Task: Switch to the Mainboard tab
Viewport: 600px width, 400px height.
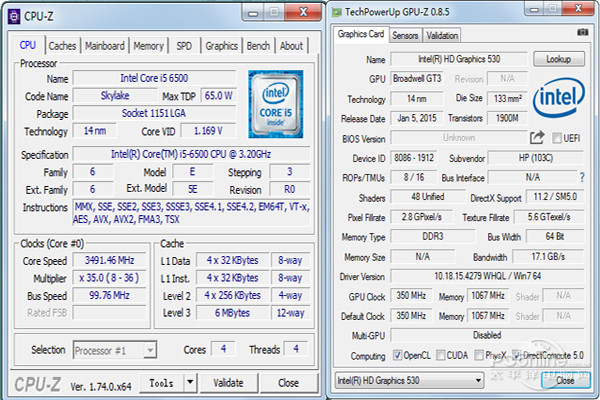Action: pos(105,46)
